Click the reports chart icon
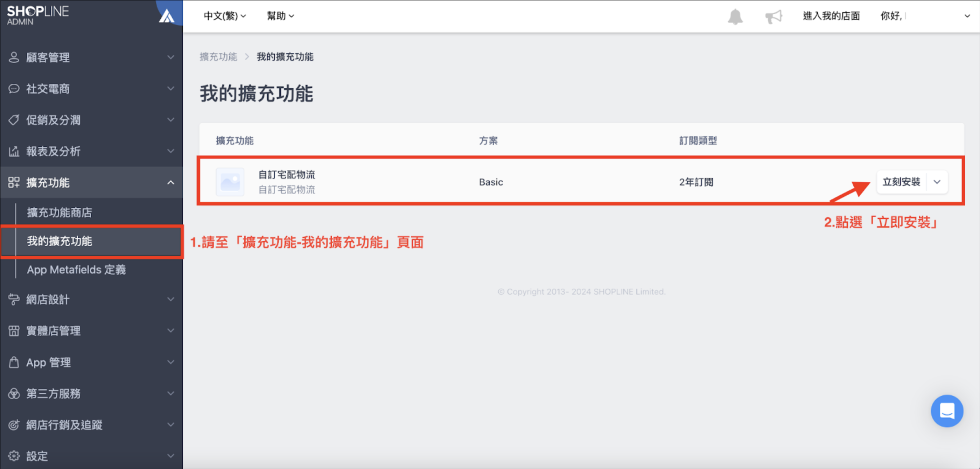Screen dimensions: 980x469 pos(14,151)
